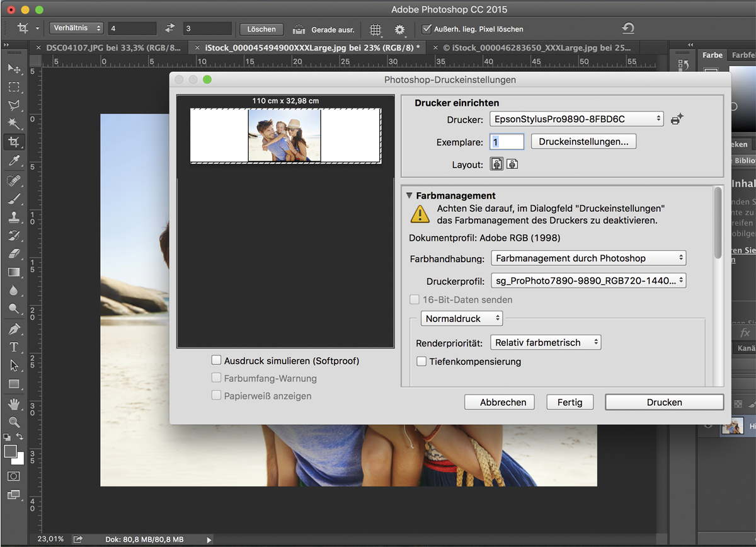Select the History Brush tool

[x=14, y=236]
